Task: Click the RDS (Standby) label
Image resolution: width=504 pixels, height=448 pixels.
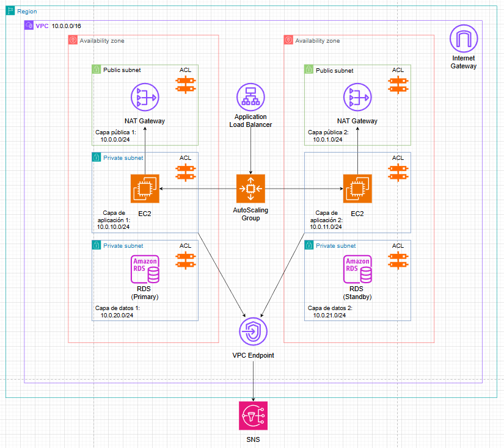Action: click(357, 292)
